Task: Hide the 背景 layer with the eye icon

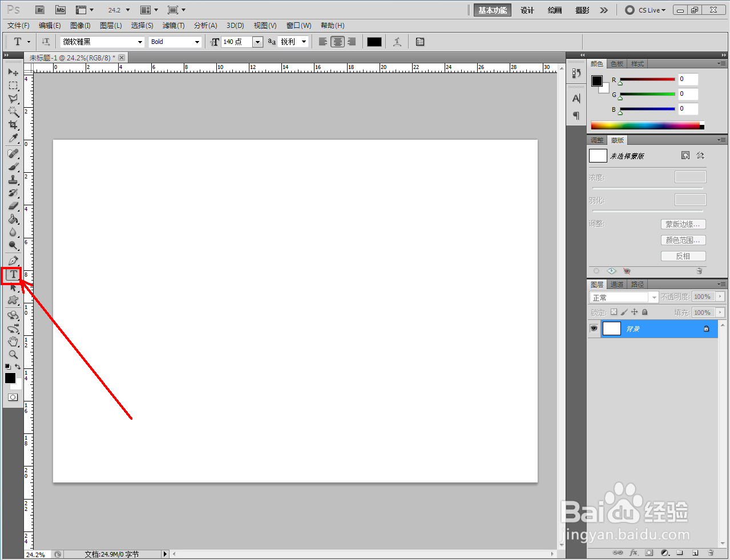Action: [594, 328]
